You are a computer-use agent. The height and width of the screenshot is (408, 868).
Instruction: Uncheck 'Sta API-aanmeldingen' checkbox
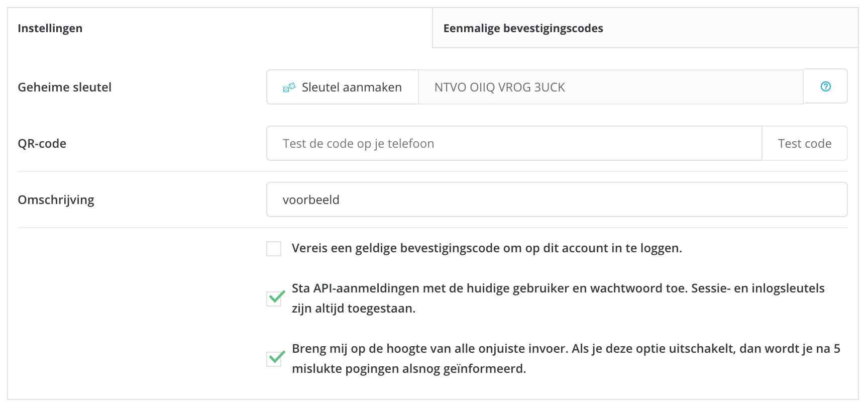(274, 298)
